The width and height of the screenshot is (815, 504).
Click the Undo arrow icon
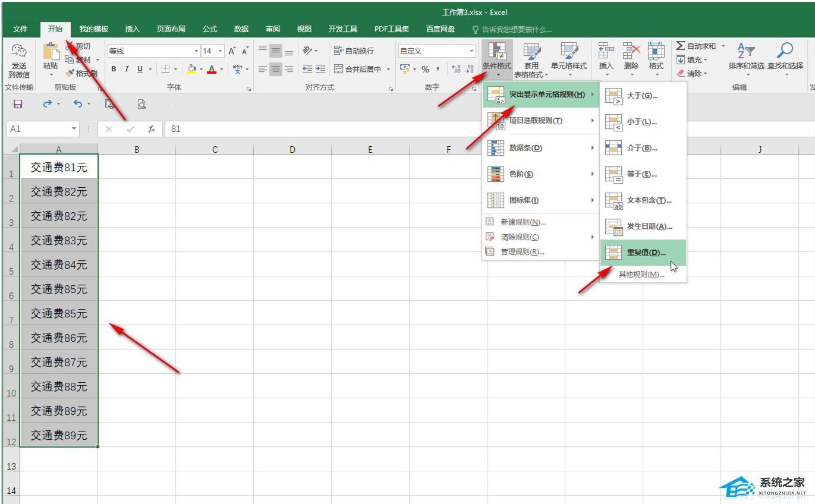tap(78, 104)
